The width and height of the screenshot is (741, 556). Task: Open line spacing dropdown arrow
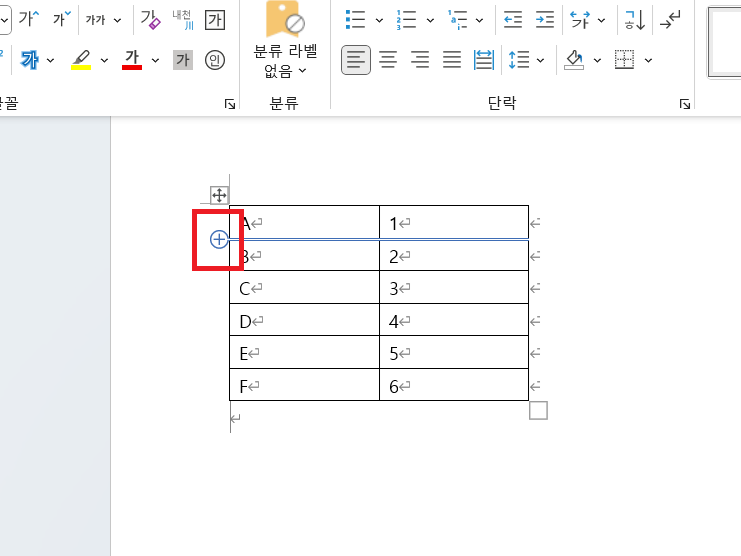541,60
